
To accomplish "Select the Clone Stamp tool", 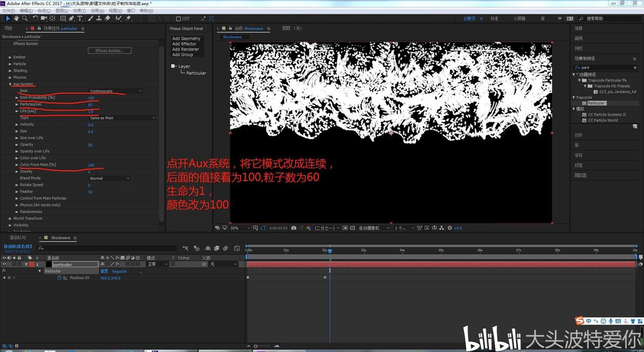I will click(x=99, y=18).
